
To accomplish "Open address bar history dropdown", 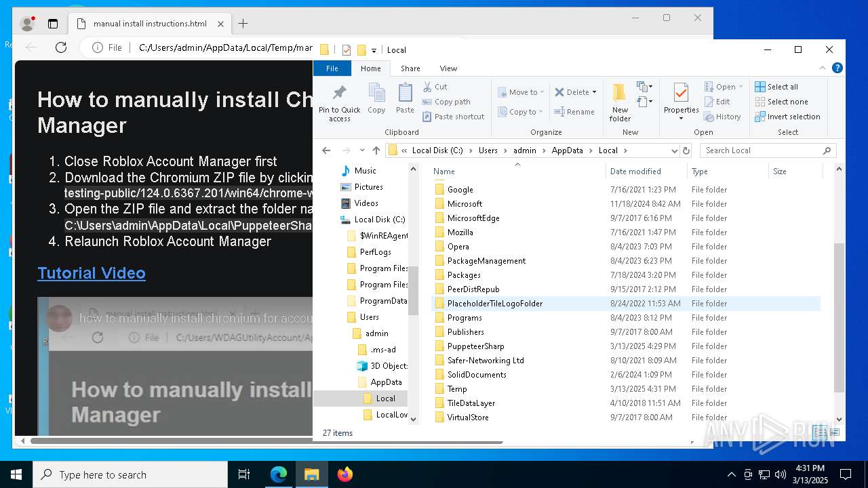I will tap(674, 150).
